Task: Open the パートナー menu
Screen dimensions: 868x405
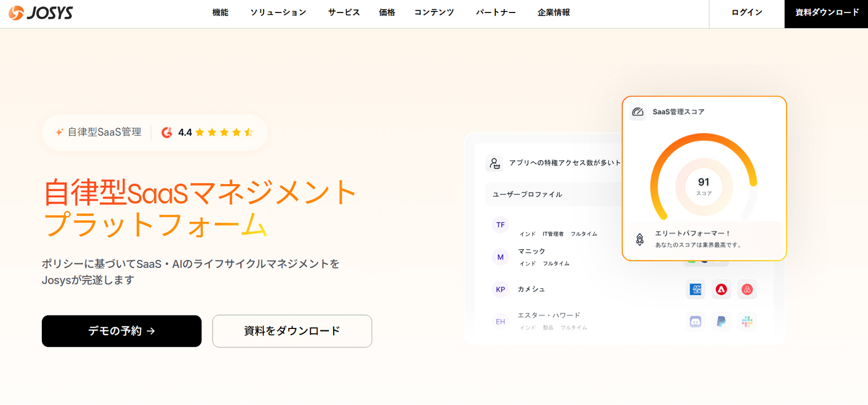Action: point(496,12)
